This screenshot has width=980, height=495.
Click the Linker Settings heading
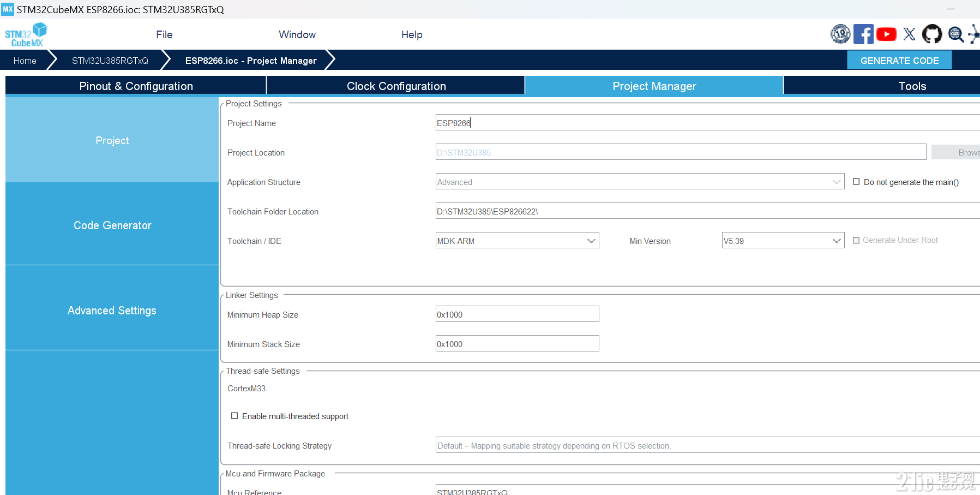point(252,295)
